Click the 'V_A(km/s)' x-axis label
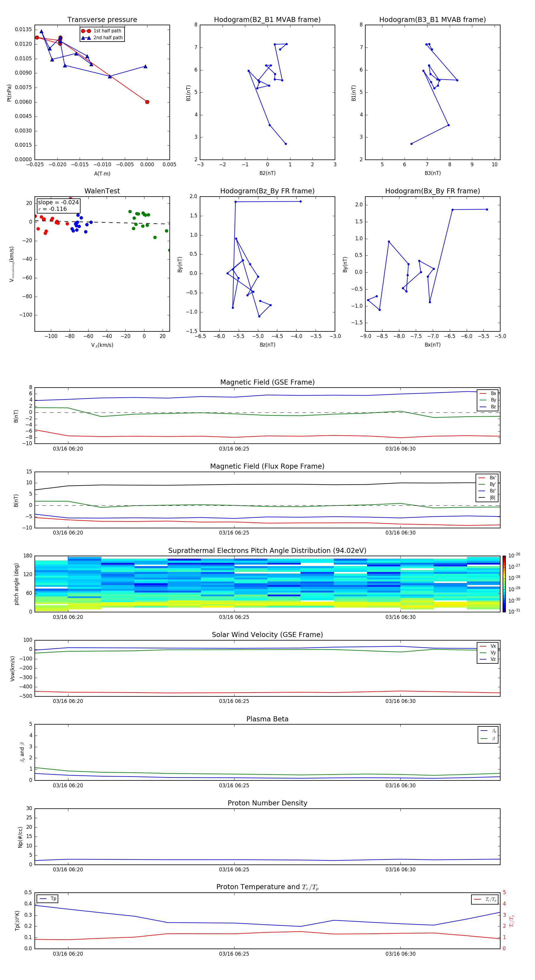 point(102,345)
